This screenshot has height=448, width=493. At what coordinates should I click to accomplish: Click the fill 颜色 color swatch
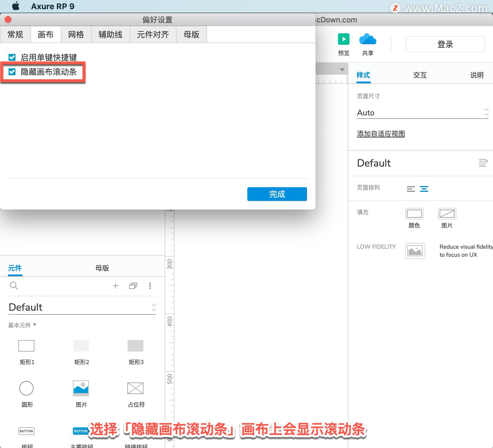click(414, 214)
